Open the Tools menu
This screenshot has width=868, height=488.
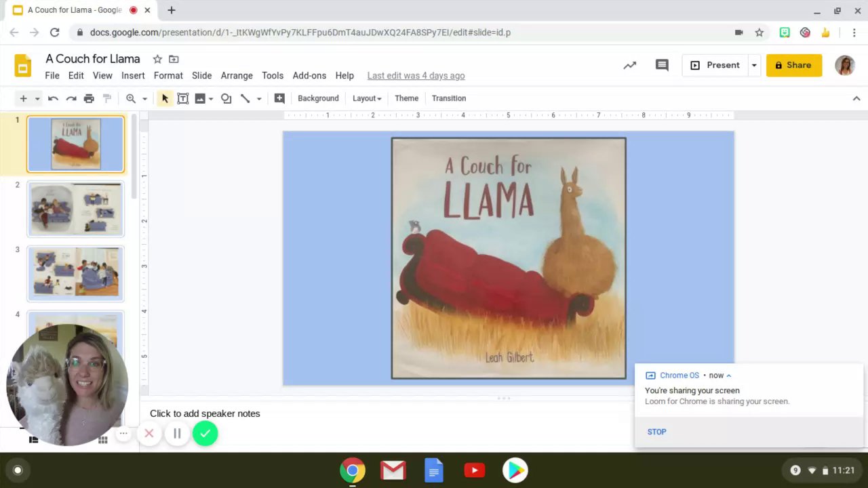[273, 76]
